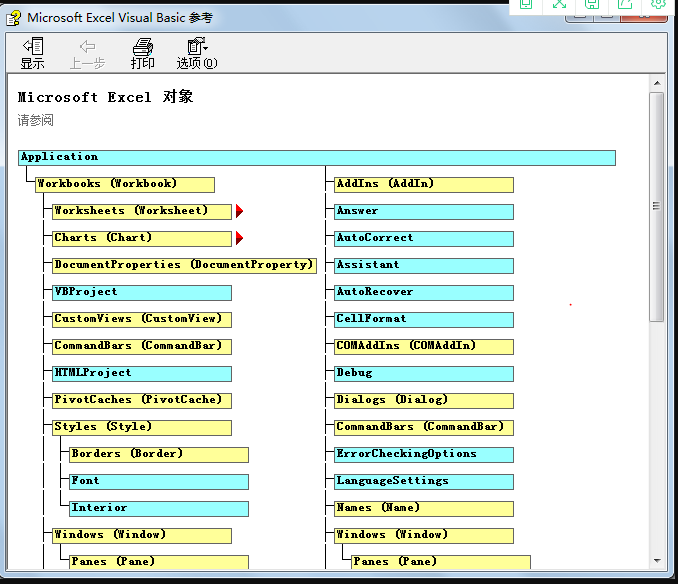This screenshot has height=584, width=678.
Task: Open the Application object box
Action: [x=317, y=158]
